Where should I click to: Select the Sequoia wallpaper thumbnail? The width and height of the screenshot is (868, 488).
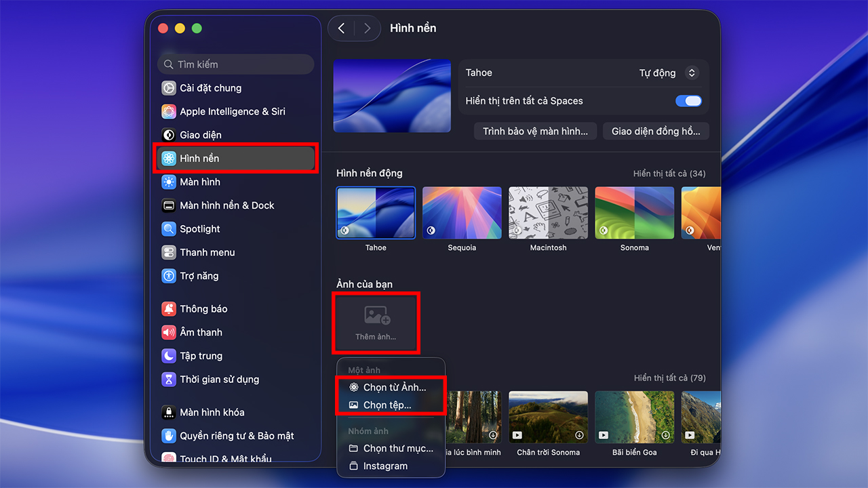(462, 213)
